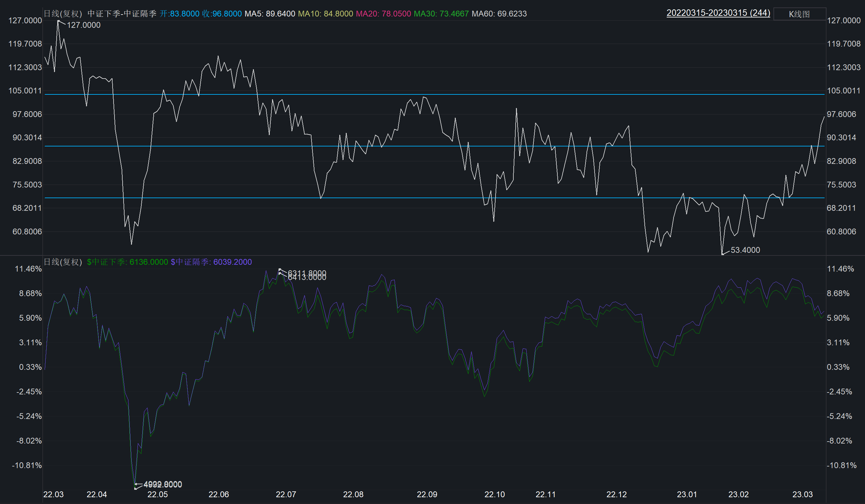Click the purple $中证隔季: 6039.2000 legend
This screenshot has width=865, height=504.
pos(211,262)
